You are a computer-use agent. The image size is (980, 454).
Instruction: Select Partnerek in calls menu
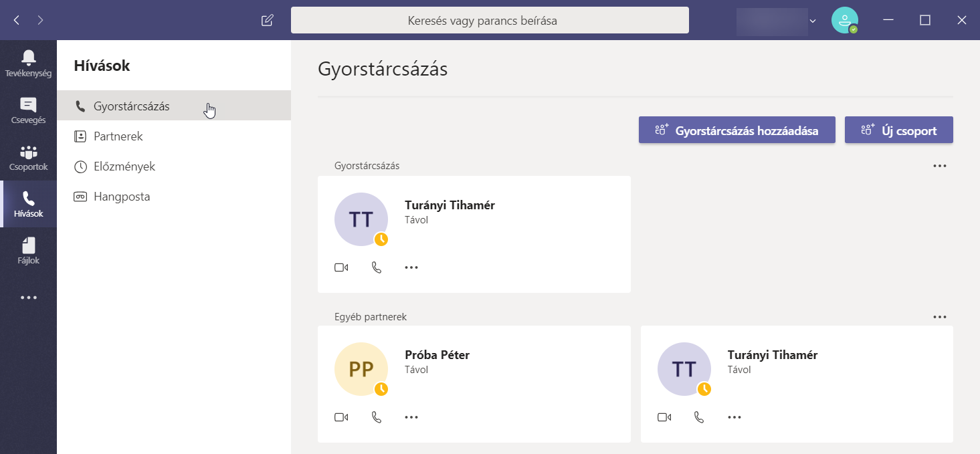(118, 136)
